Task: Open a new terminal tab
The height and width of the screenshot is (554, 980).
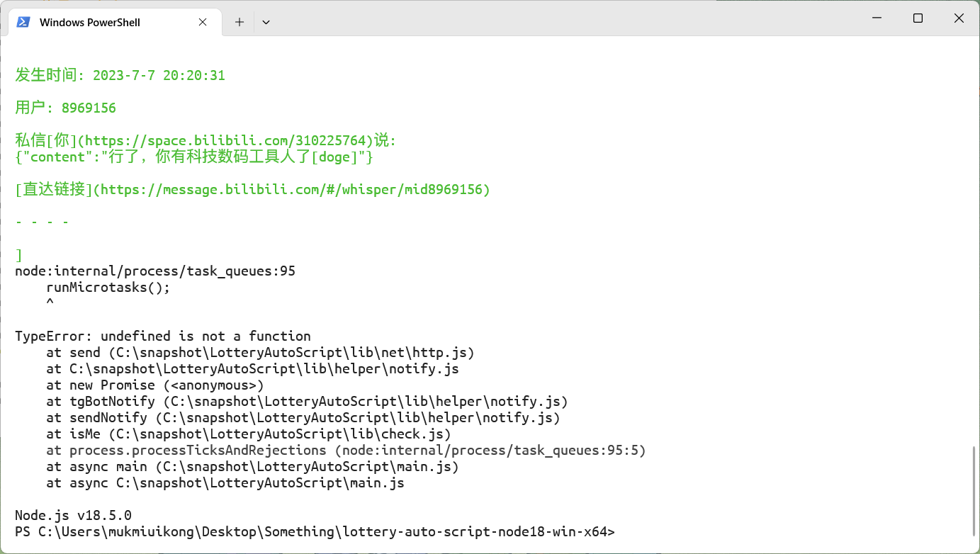Action: point(239,21)
